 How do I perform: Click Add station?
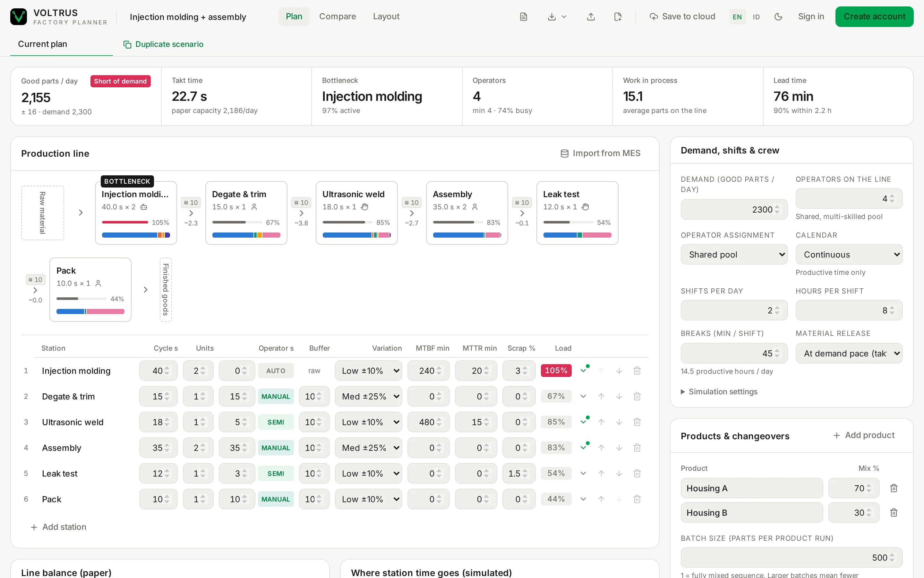58,527
